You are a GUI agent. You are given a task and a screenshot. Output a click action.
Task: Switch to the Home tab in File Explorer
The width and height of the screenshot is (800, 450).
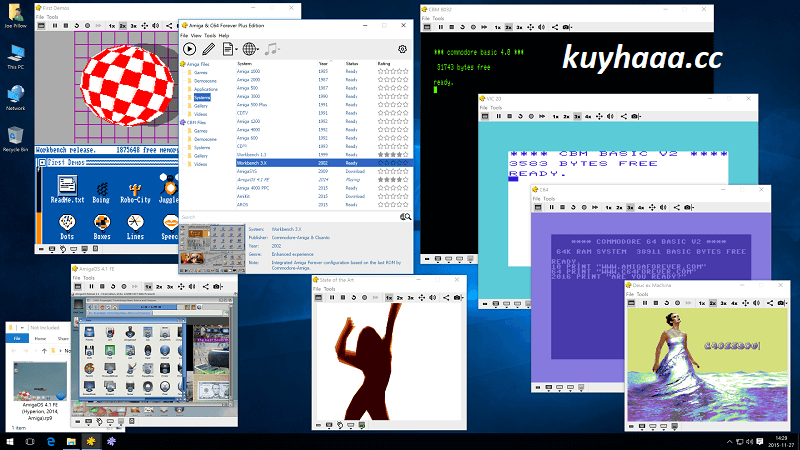(40, 338)
